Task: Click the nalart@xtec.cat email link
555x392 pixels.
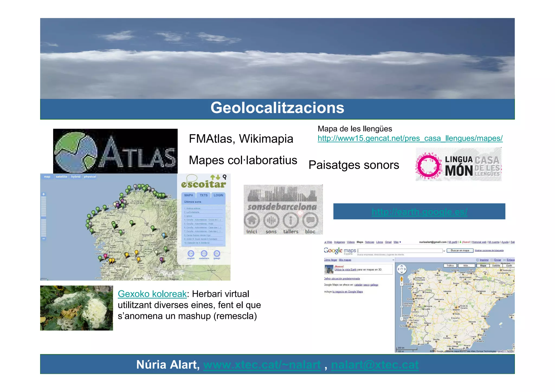Action: click(x=375, y=365)
